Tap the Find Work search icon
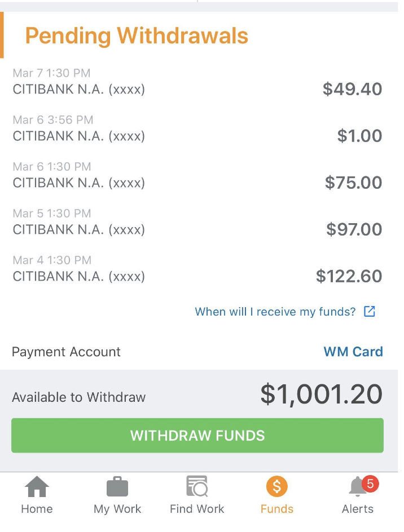The width and height of the screenshot is (404, 532). 197,486
